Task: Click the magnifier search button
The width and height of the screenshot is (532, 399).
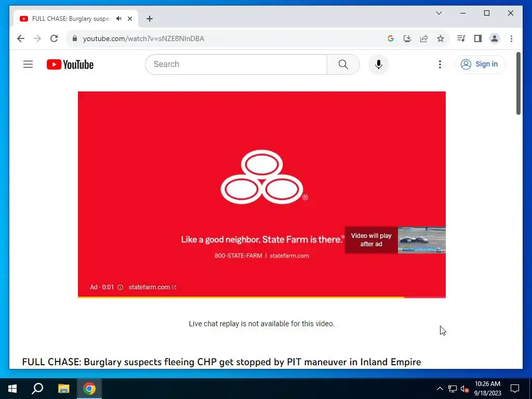Action: click(x=343, y=64)
